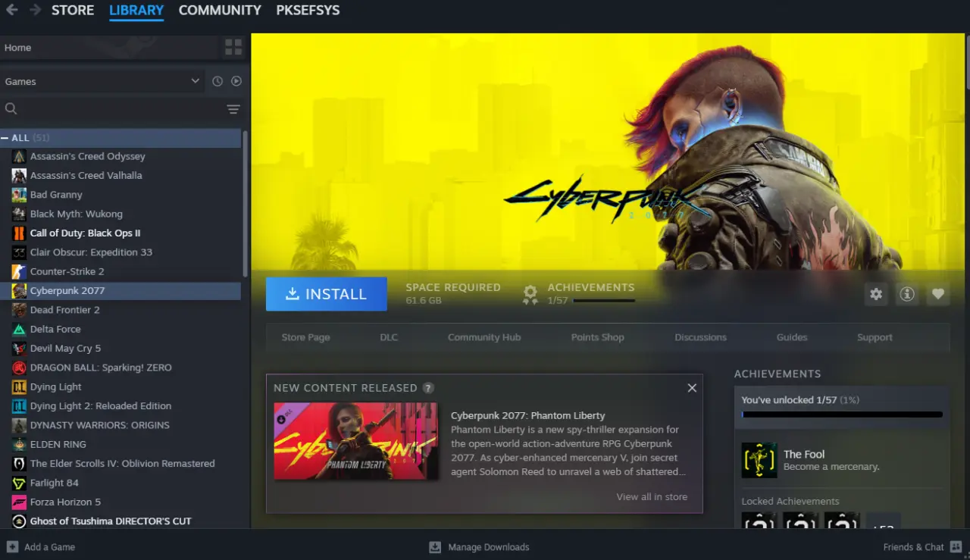The image size is (970, 560).
Task: Add Cyberpunk 2077 to favorites heart
Action: [x=938, y=294]
